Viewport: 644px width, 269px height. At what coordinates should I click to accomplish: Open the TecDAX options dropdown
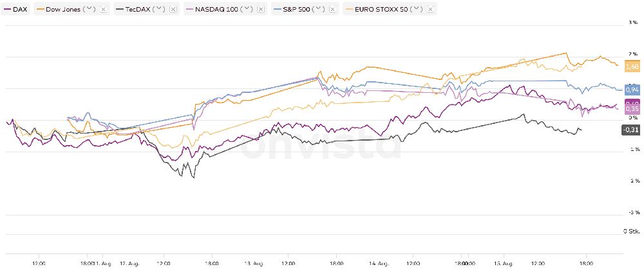160,10
